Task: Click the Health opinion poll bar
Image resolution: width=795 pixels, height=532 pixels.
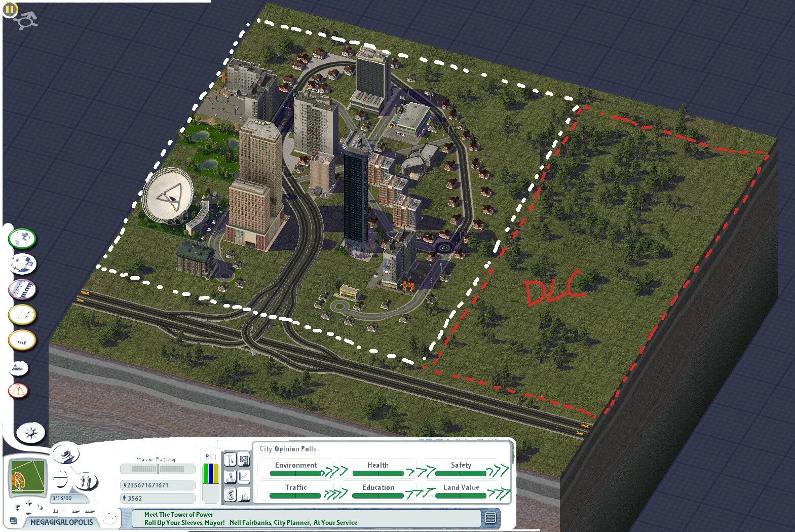Action: [378, 473]
